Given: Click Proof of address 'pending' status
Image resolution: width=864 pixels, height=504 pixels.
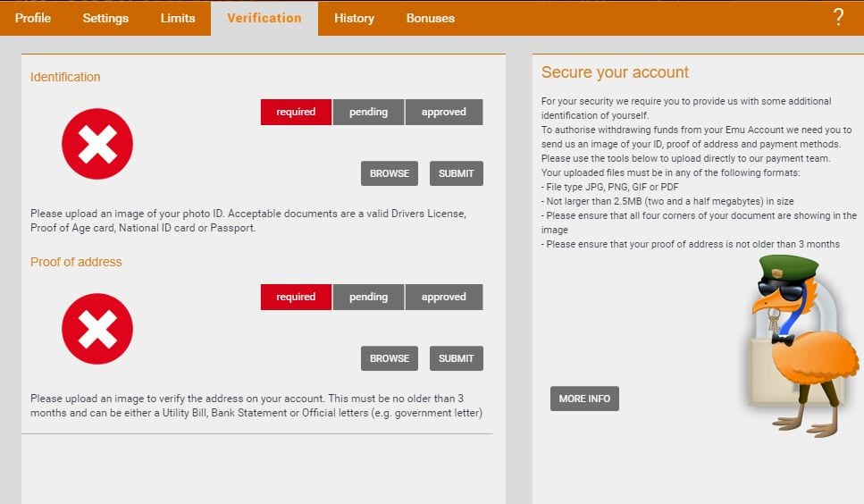Looking at the screenshot, I should tap(368, 298).
